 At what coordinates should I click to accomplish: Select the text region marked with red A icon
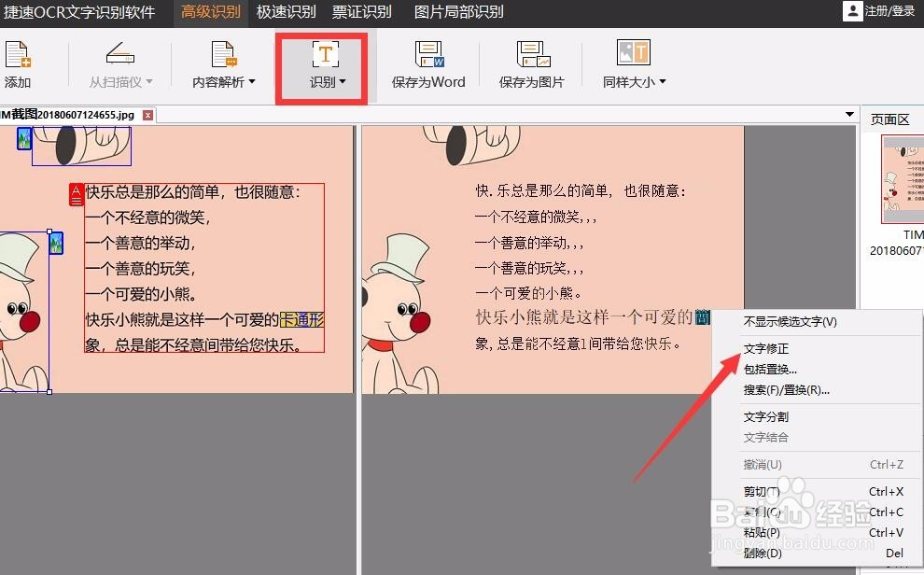(75, 194)
